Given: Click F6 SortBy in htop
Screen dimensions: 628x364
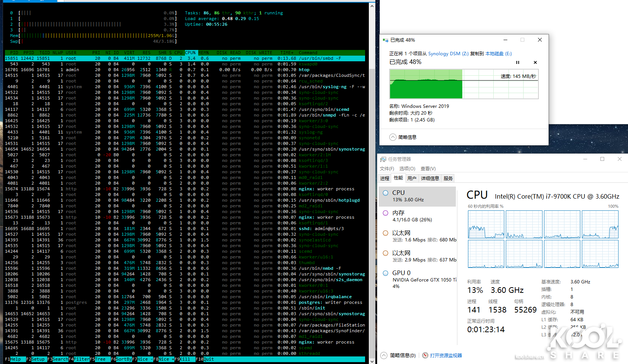Looking at the screenshot, I should pos(121,359).
